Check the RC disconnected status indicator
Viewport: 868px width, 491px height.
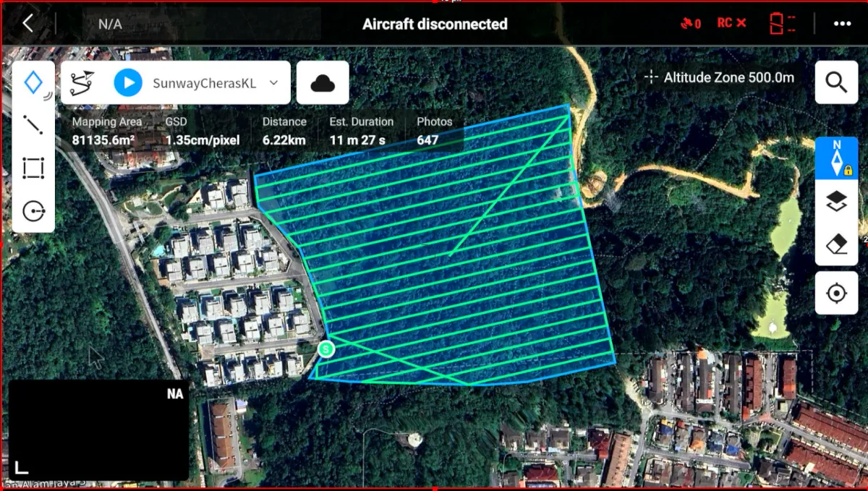coord(731,23)
